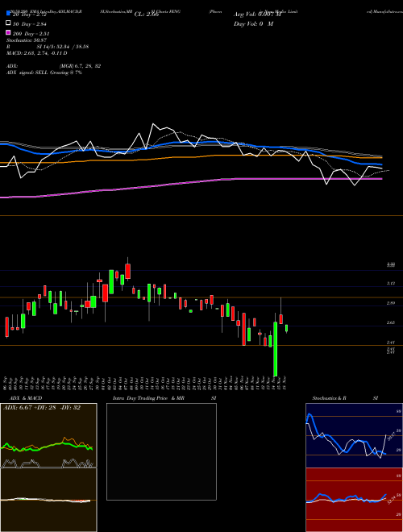Click the '(MGR) 6.7, 28, 32' ADX values
This screenshot has height=532, width=403.
tap(80, 66)
